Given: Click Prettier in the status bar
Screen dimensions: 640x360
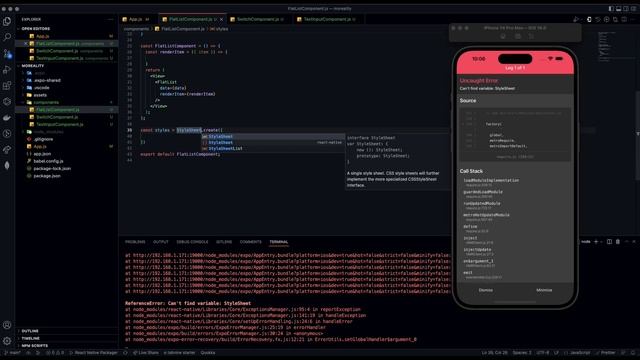Looking at the screenshot, I should click(605, 353).
